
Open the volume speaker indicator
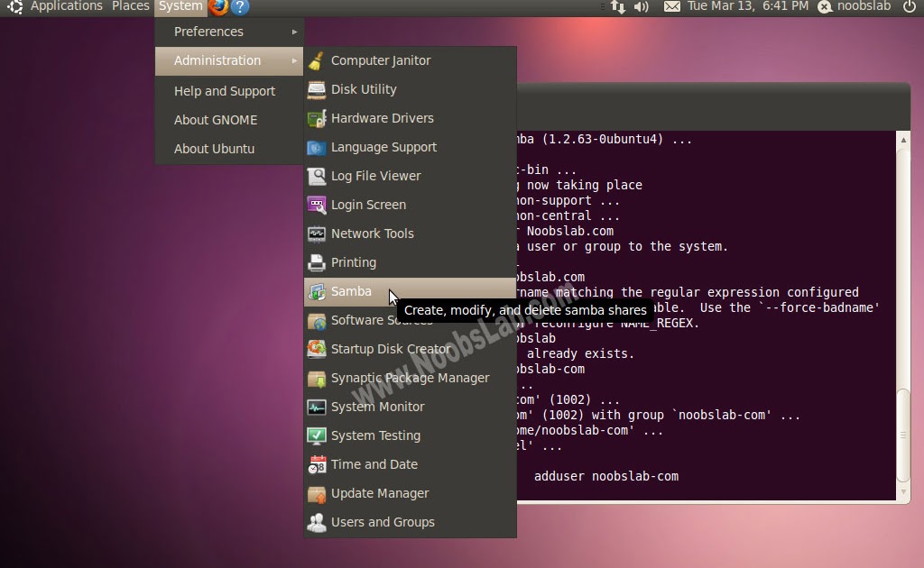click(x=642, y=7)
